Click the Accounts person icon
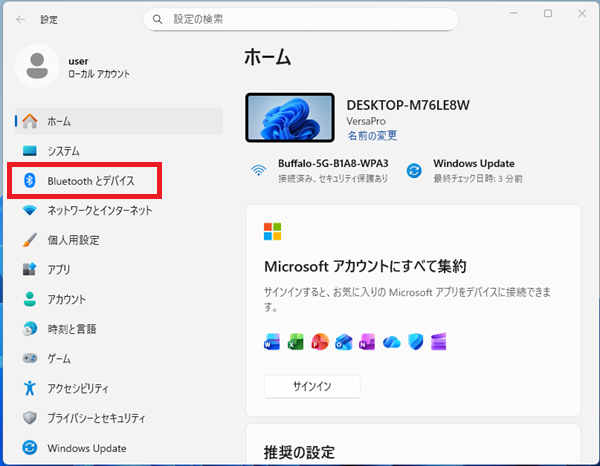 29,299
